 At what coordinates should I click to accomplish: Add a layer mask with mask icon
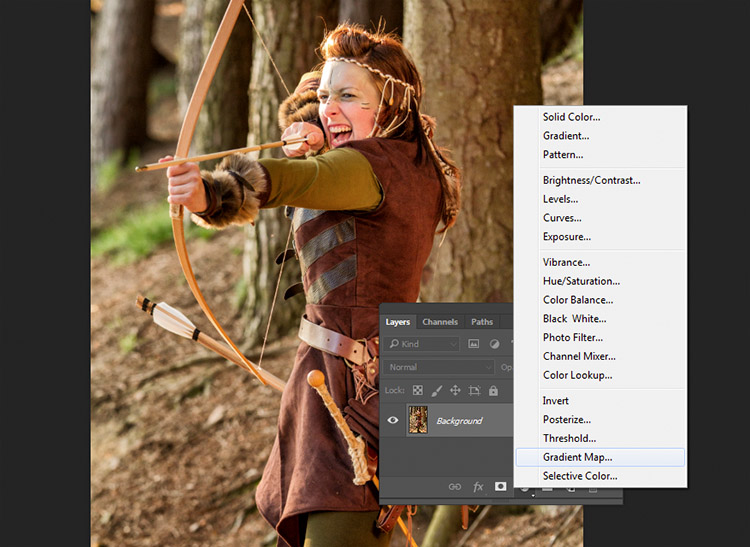click(500, 487)
